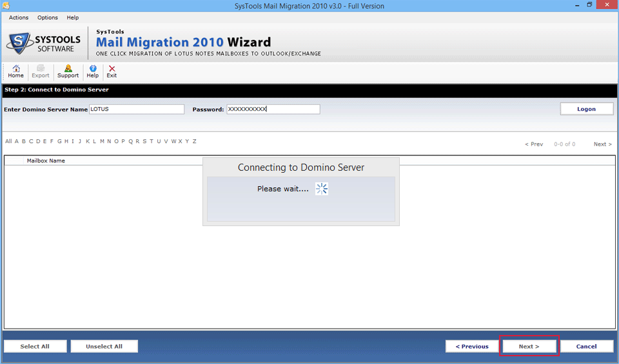Click the Next > page link above the mailbox list
Screen dimensions: 619x364
[x=602, y=144]
